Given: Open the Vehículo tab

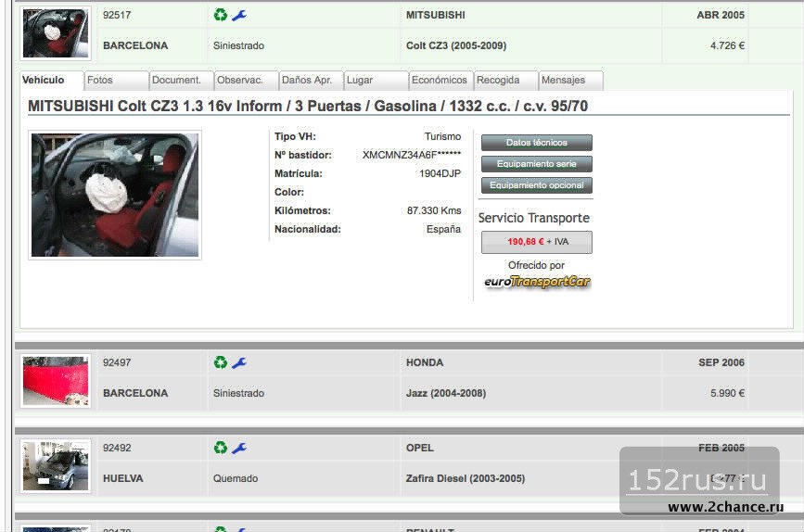Looking at the screenshot, I should point(51,81).
